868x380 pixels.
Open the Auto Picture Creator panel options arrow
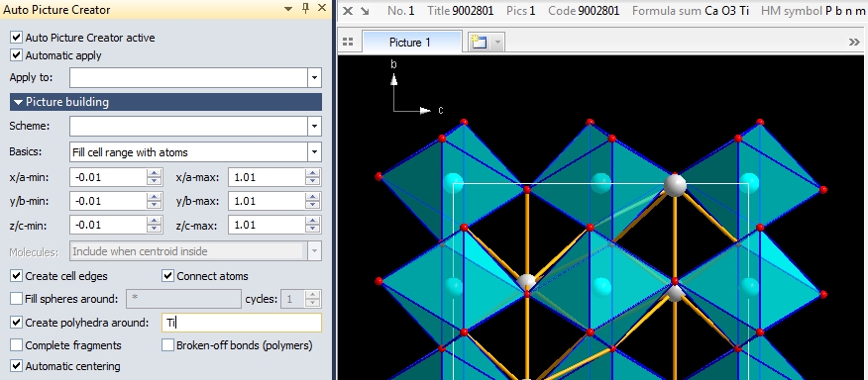pyautogui.click(x=288, y=10)
